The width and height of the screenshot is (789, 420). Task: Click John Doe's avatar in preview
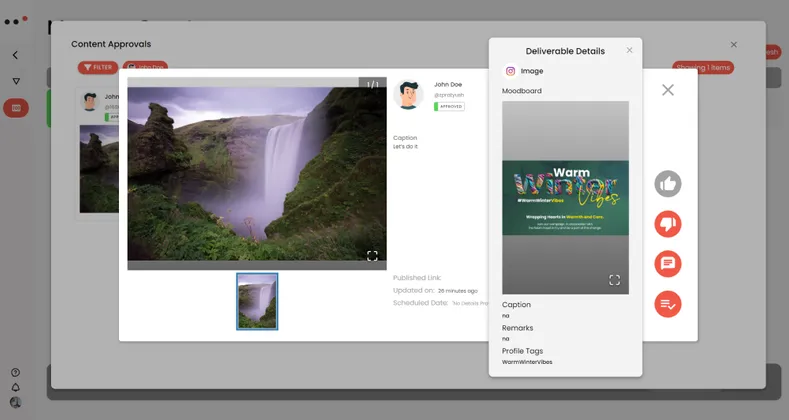coord(409,94)
